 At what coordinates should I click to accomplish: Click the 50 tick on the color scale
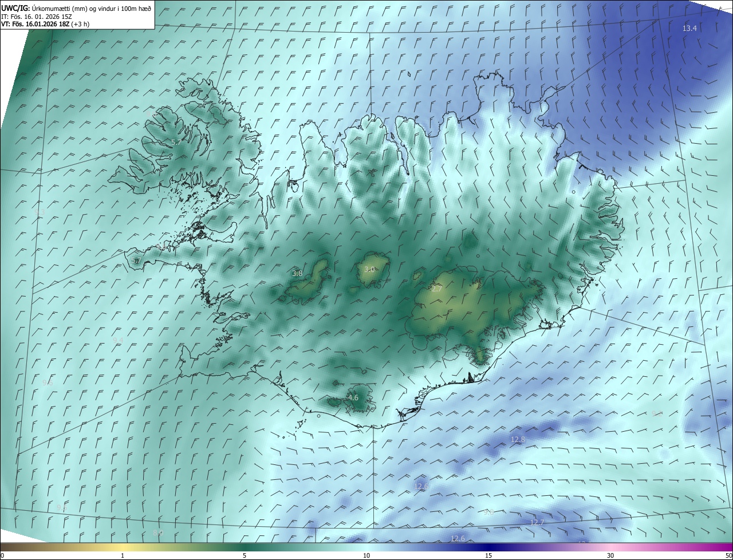click(728, 555)
